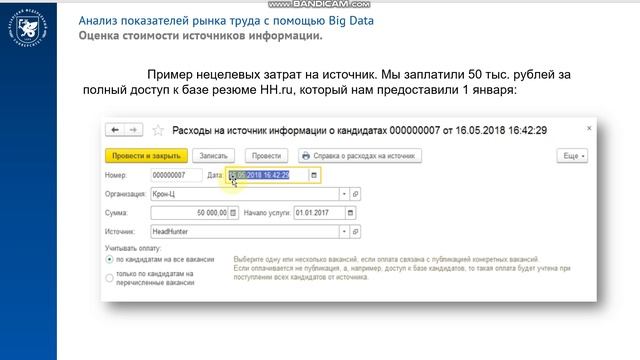The height and width of the screenshot is (360, 640).
Task: Click into the Номер input field
Action: tap(176, 175)
